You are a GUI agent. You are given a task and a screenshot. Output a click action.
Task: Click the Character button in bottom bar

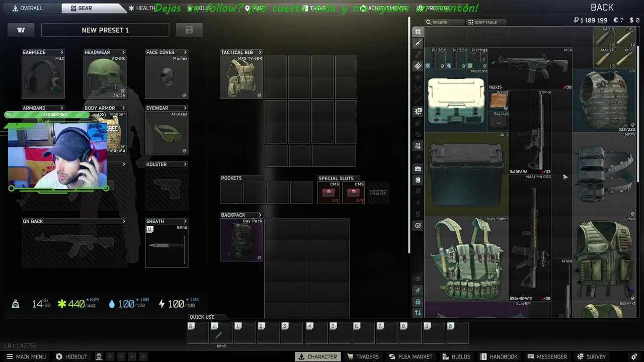point(317,356)
